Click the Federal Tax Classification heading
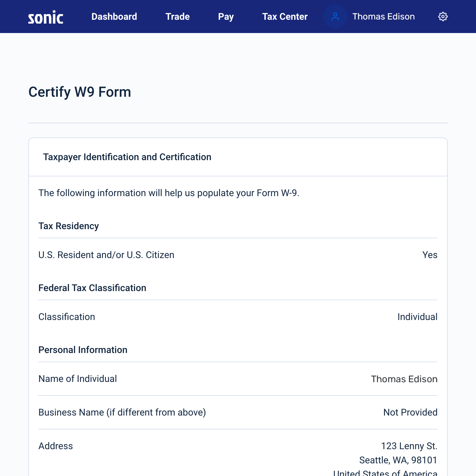This screenshot has width=476, height=476. [92, 288]
